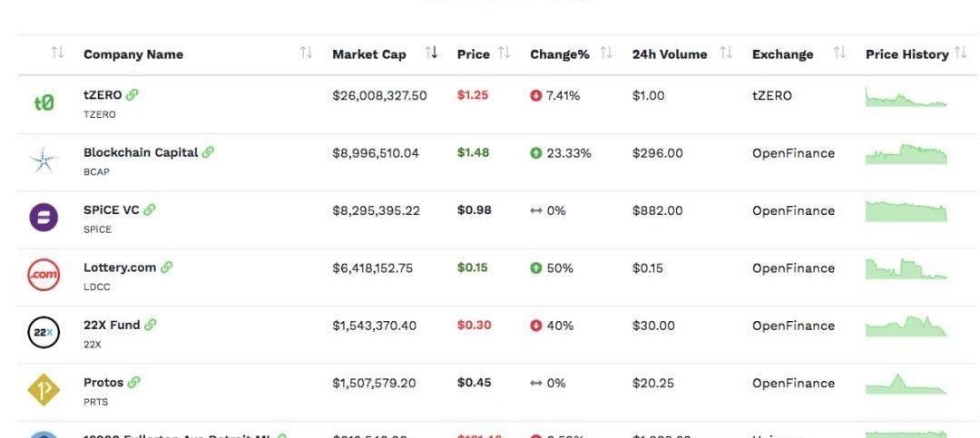The height and width of the screenshot is (438, 980).
Task: Click the yellow Protos diamond logo
Action: (x=44, y=390)
